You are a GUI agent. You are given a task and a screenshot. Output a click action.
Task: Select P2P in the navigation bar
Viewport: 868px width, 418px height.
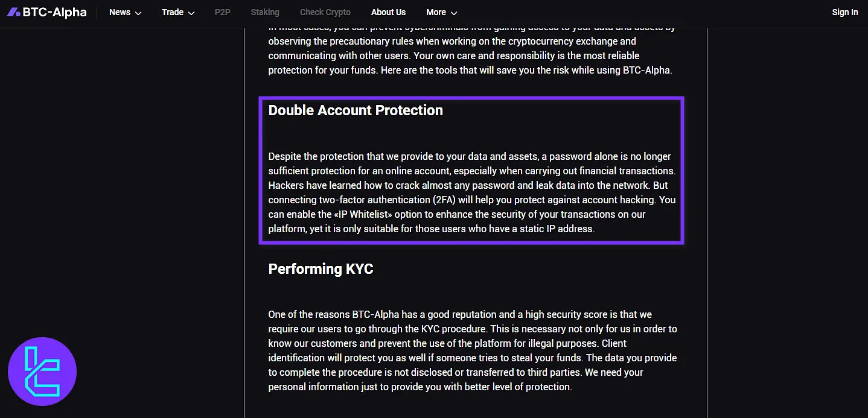pos(222,12)
